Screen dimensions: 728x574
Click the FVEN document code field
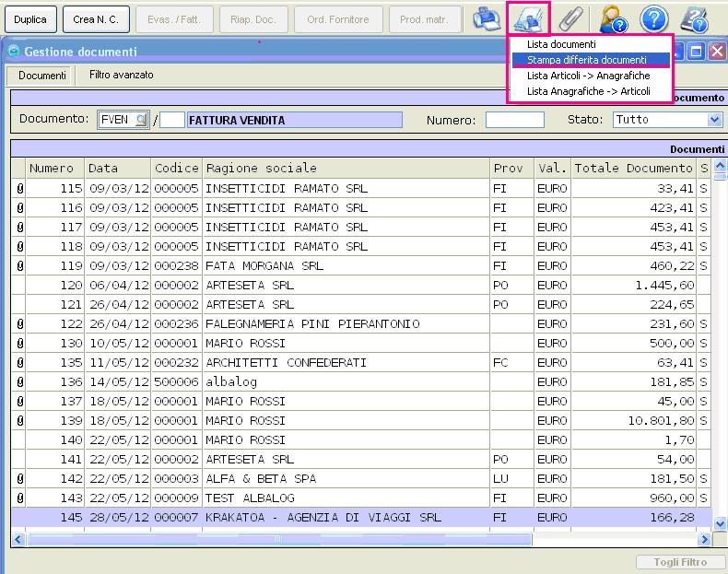tap(123, 120)
